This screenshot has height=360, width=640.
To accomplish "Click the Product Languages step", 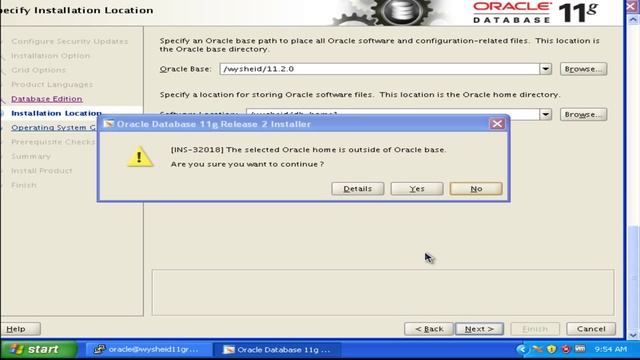I will pos(52,84).
